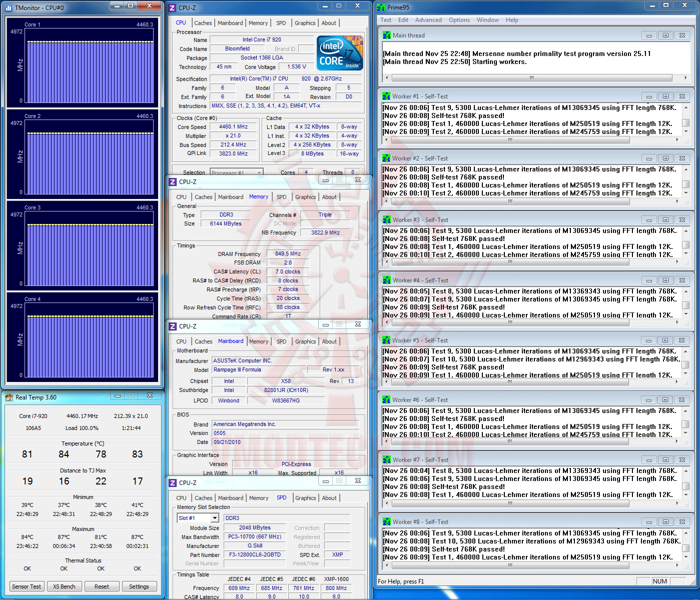Click the Worker #7 Self-Test window icon
Image resolution: width=700 pixels, height=600 pixels.
tap(386, 460)
